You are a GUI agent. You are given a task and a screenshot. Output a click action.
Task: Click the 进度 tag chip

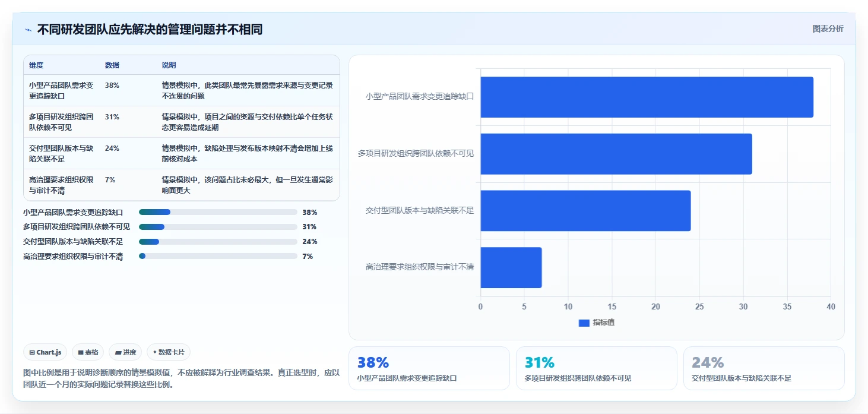click(x=125, y=352)
